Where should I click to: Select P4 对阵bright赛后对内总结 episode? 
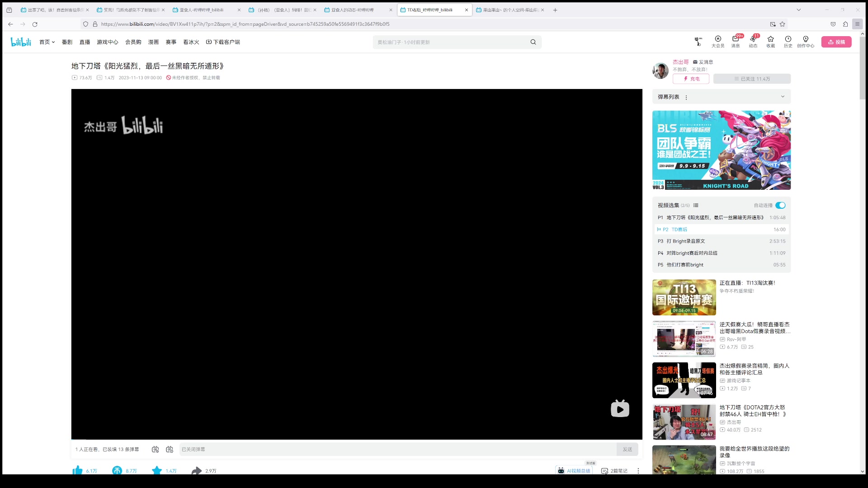(x=721, y=253)
